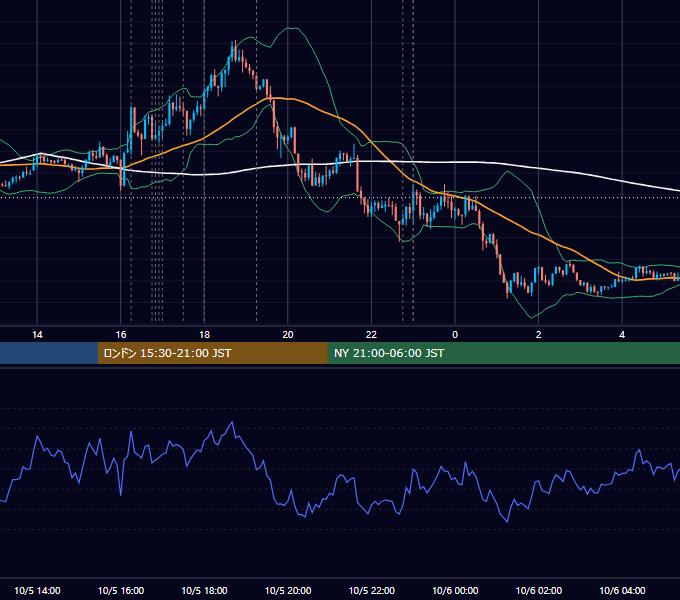Click hour label 0 on price chart axis
Viewport: 680px width, 600px height.
[x=455, y=335]
